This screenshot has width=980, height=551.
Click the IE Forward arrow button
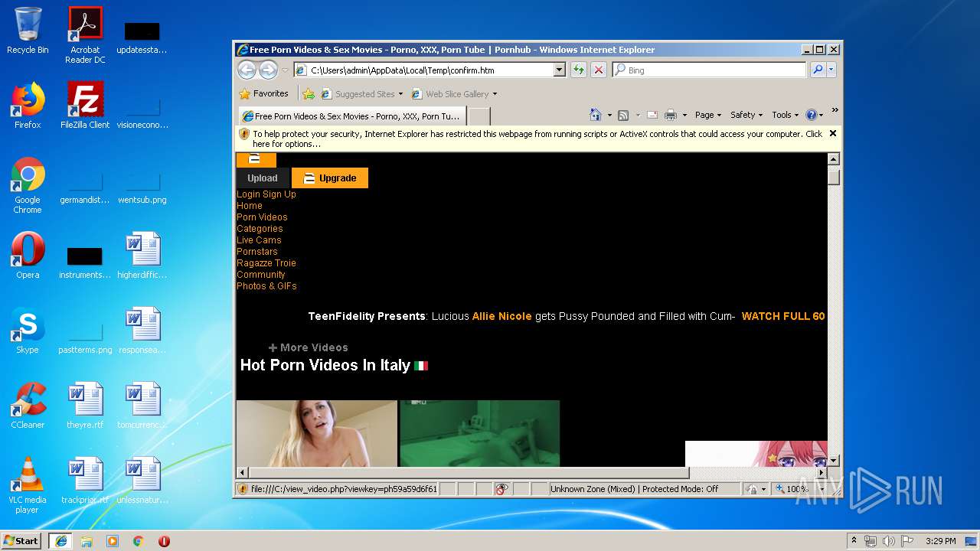pyautogui.click(x=268, y=70)
